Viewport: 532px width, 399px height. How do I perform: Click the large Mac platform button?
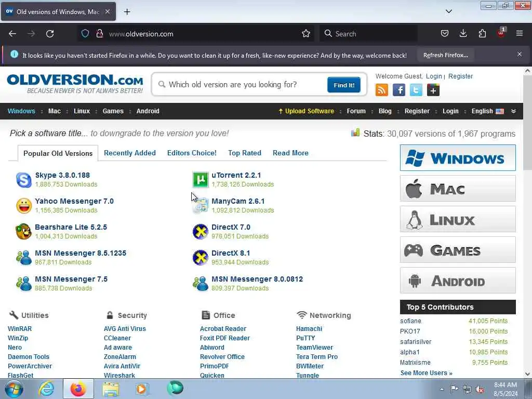[x=458, y=189]
